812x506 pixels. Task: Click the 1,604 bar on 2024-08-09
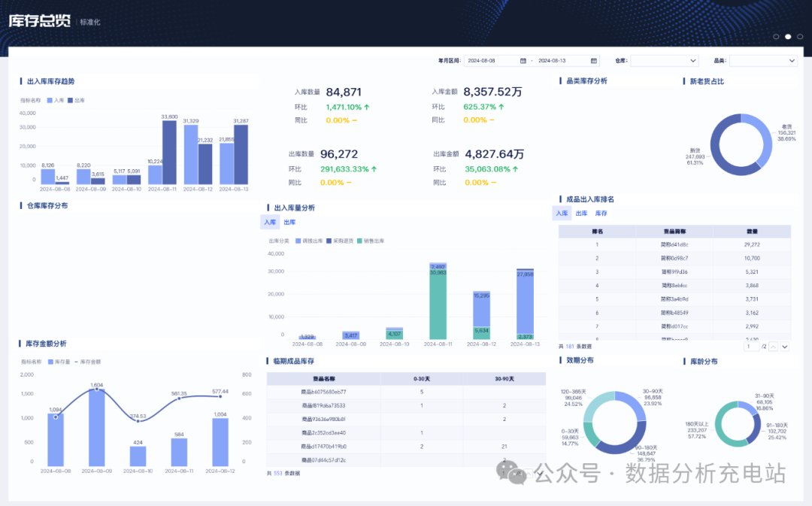pyautogui.click(x=97, y=428)
